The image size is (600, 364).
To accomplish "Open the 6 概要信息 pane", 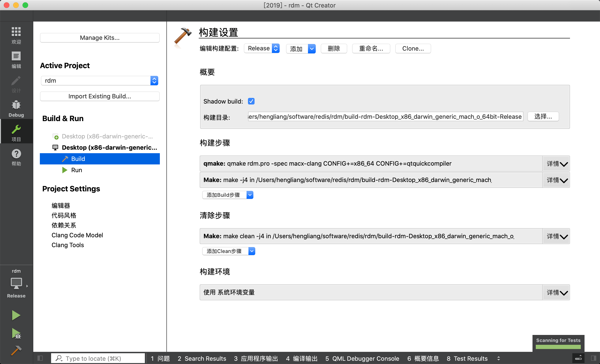I will (423, 358).
